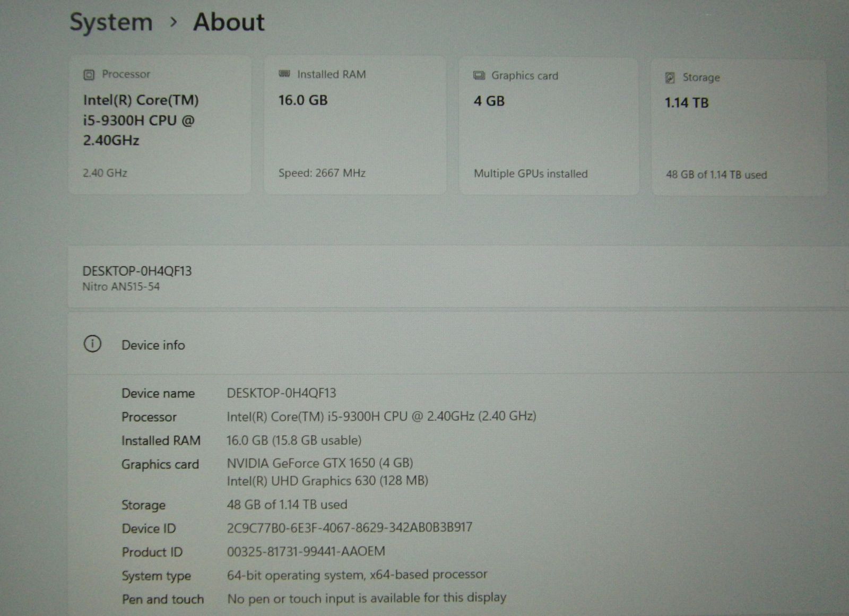This screenshot has width=849, height=616.
Task: Select the Product ID value 00325-81731-99441-AAOEM
Action: click(306, 552)
